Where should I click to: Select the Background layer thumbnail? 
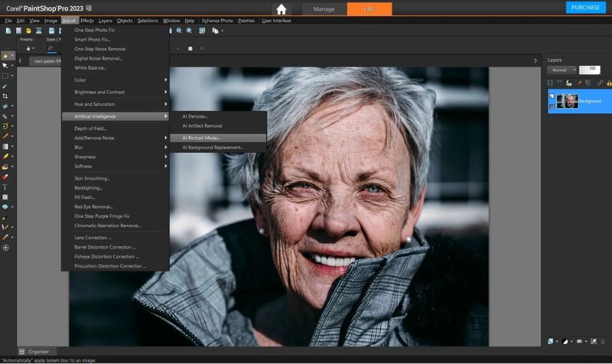point(567,101)
